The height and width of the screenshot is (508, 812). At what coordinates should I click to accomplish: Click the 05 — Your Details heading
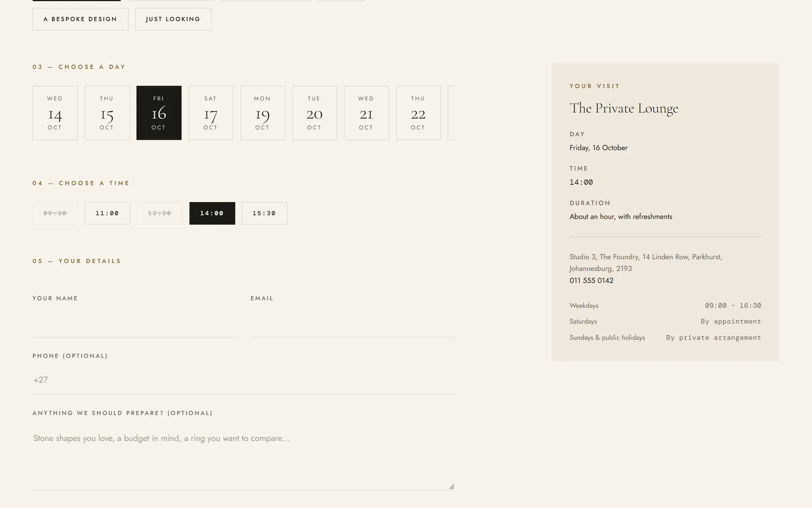[77, 261]
